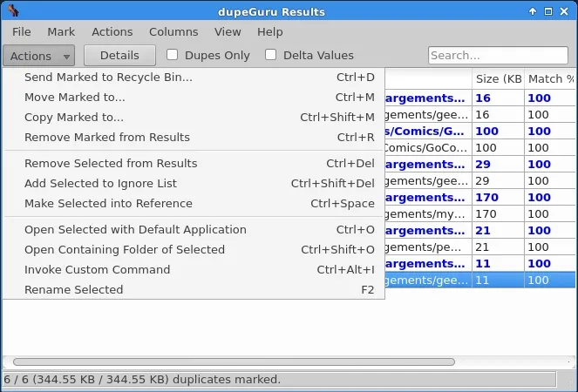Select Move Marked to… option
This screenshot has height=392, width=578.
(x=74, y=98)
